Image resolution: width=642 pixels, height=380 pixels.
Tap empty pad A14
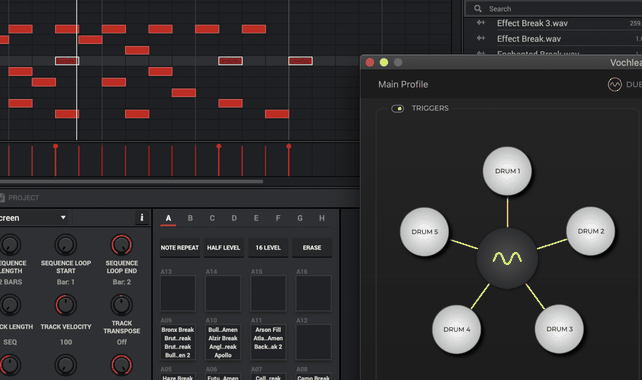223,293
